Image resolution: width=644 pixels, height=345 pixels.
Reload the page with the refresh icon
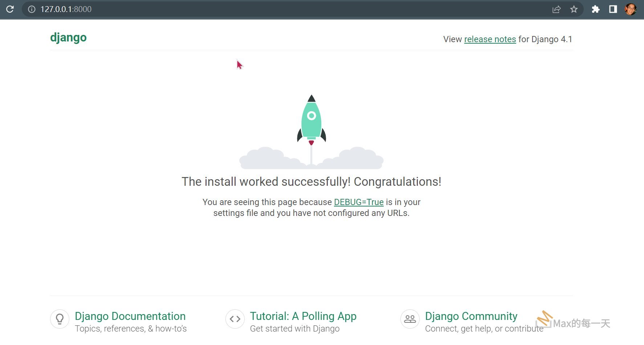(10, 9)
